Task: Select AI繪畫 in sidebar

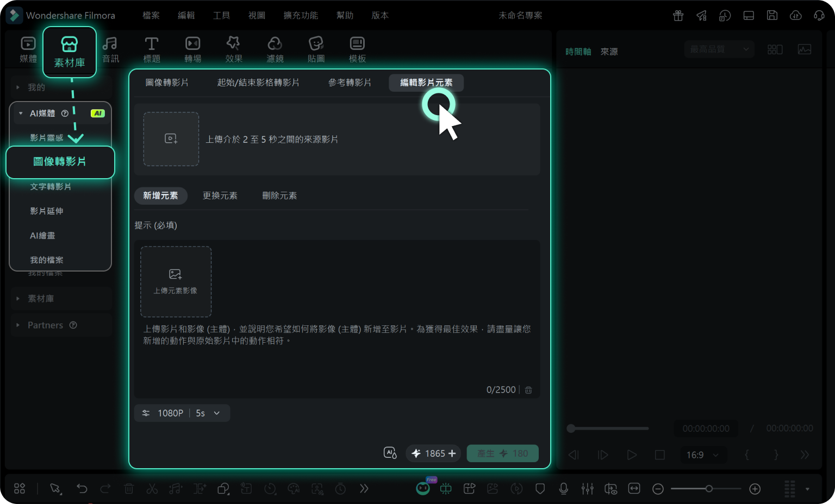Action: [42, 236]
